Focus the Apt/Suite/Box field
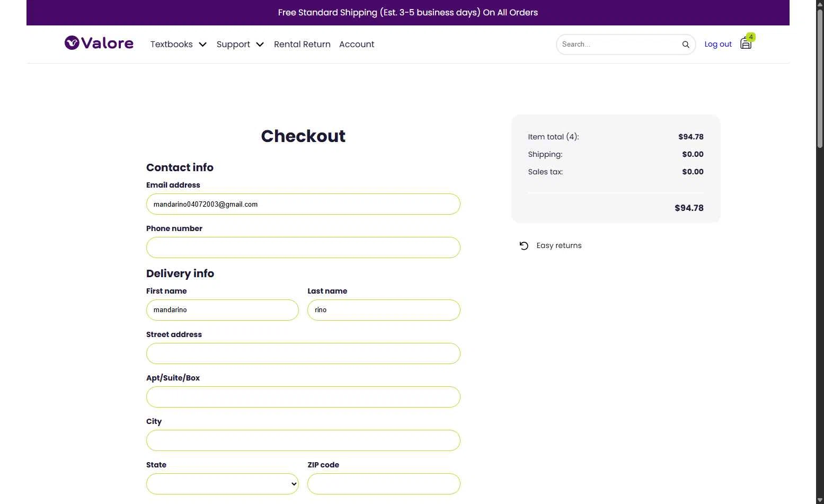This screenshot has height=504, width=824. click(303, 397)
